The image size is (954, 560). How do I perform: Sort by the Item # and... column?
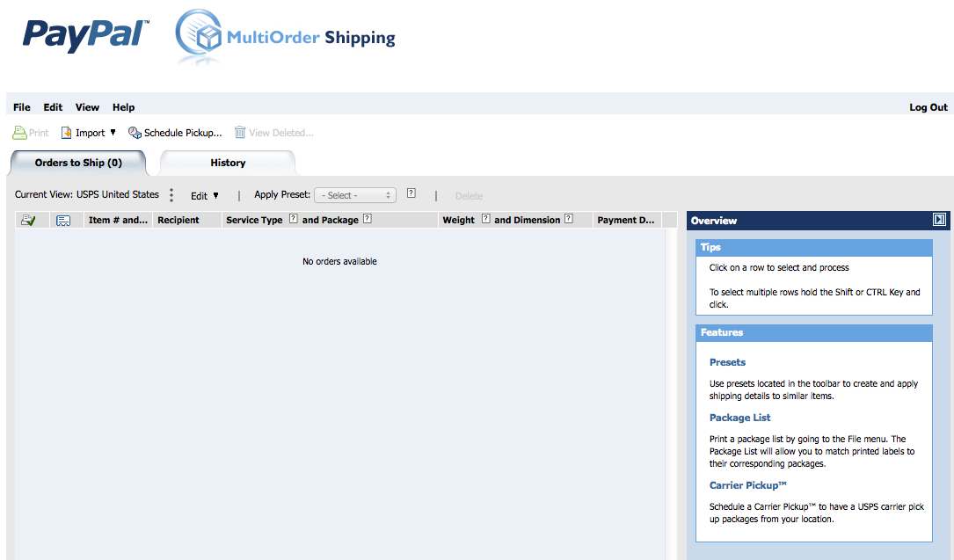(x=118, y=220)
